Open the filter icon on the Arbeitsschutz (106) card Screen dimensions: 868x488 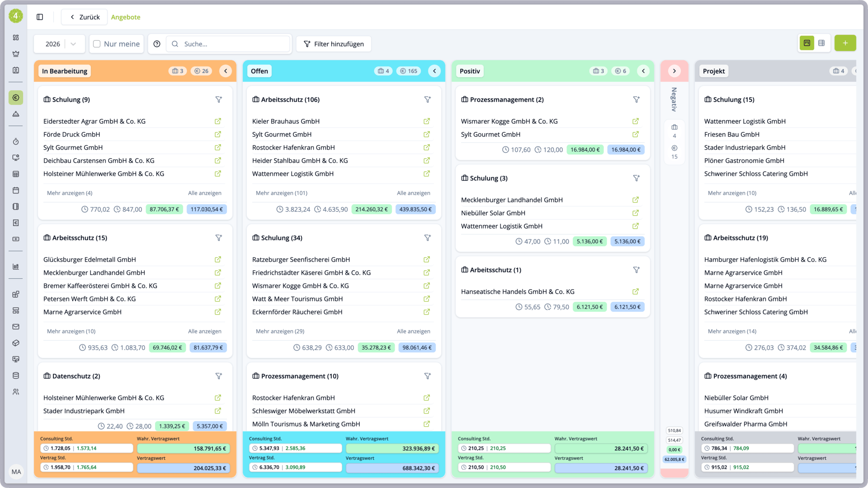click(428, 99)
